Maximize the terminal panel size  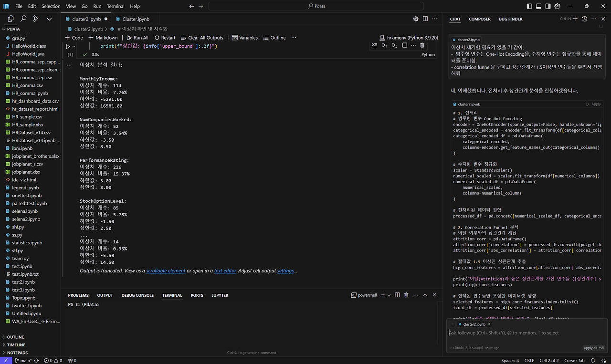pos(425,295)
